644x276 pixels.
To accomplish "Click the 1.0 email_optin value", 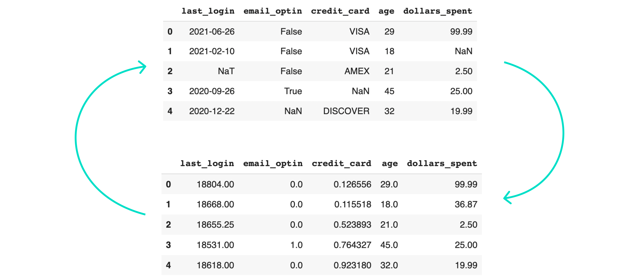I will click(x=296, y=245).
